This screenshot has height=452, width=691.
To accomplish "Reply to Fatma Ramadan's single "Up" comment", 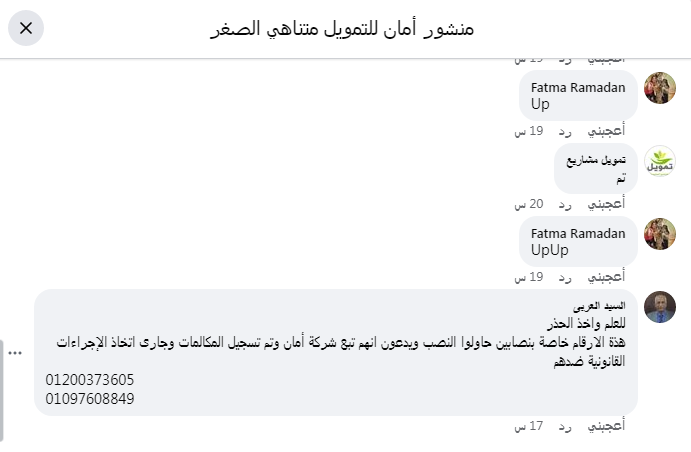I will (565, 130).
